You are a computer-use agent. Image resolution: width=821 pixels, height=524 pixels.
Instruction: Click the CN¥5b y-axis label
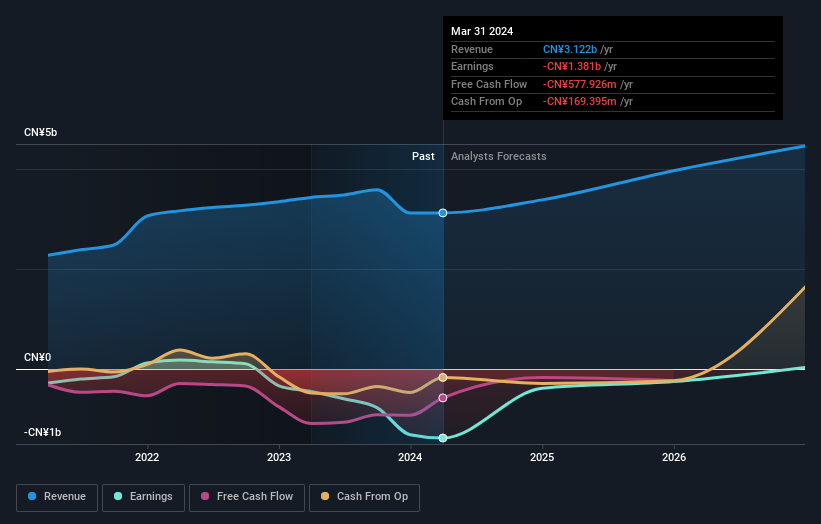pyautogui.click(x=40, y=132)
